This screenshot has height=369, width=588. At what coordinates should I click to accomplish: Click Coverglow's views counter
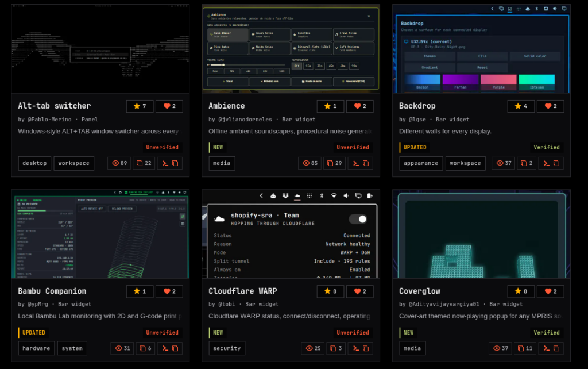pos(500,348)
